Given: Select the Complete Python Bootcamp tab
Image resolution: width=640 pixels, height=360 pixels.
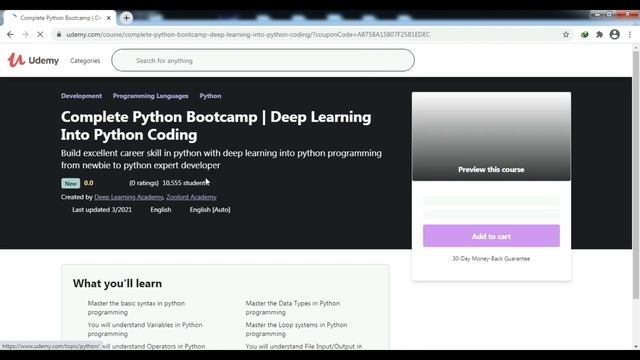Looking at the screenshot, I should click(60, 18).
